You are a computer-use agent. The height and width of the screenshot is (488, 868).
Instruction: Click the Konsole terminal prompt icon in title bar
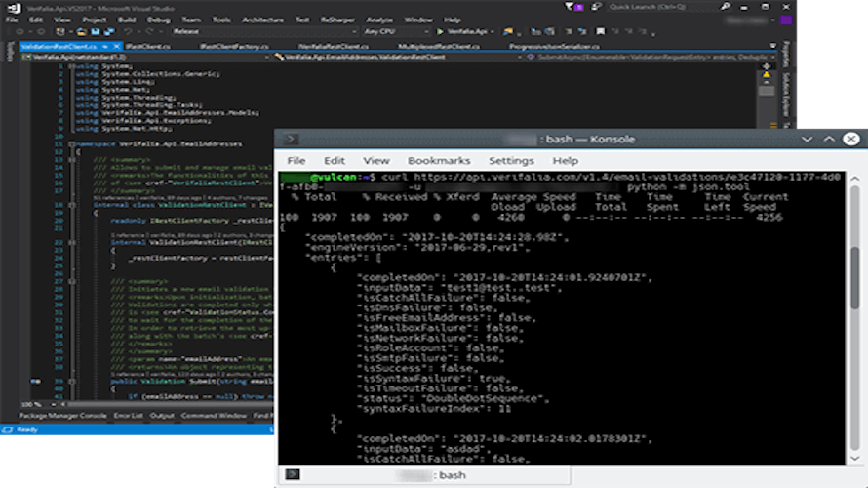(x=292, y=139)
